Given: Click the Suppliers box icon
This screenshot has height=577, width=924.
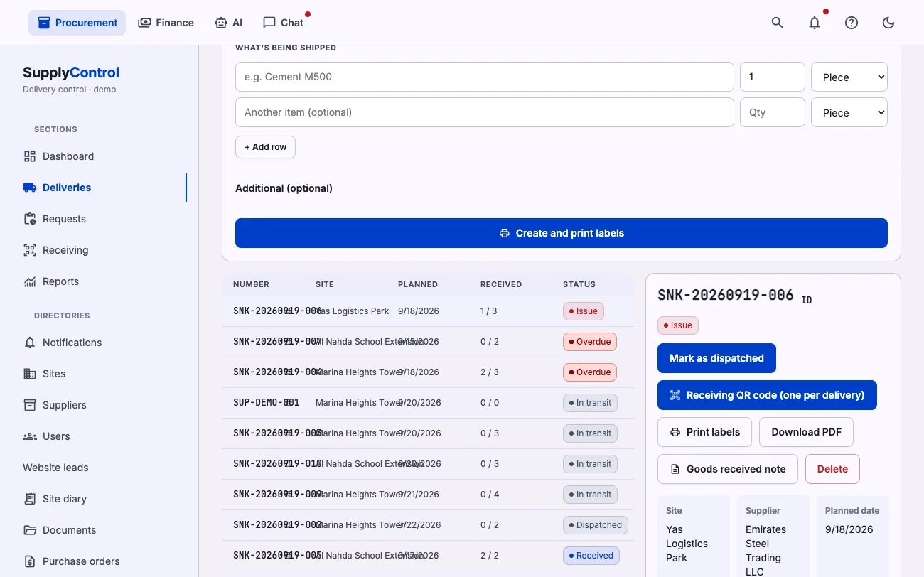Looking at the screenshot, I should coord(30,405).
